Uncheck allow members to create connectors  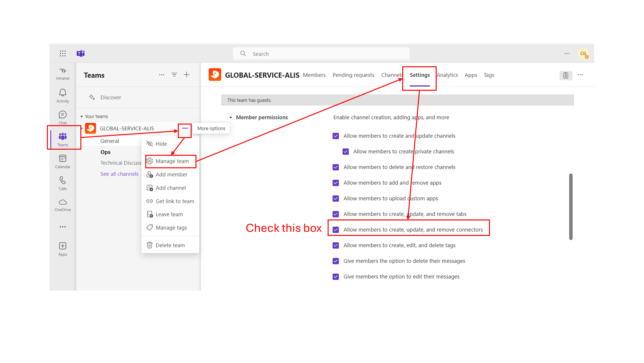(x=336, y=230)
